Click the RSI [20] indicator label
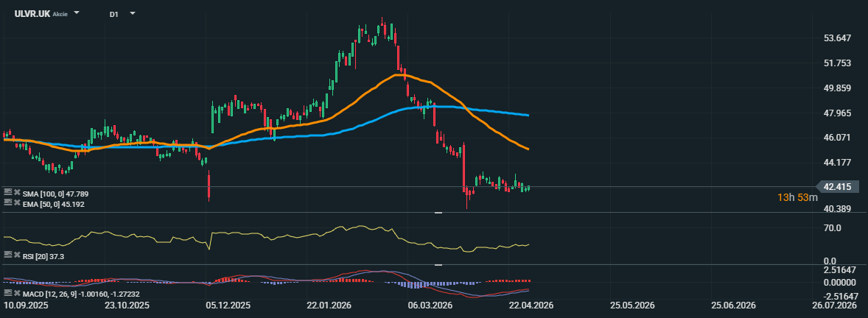Viewport: 868px width, 318px height. pyautogui.click(x=44, y=255)
